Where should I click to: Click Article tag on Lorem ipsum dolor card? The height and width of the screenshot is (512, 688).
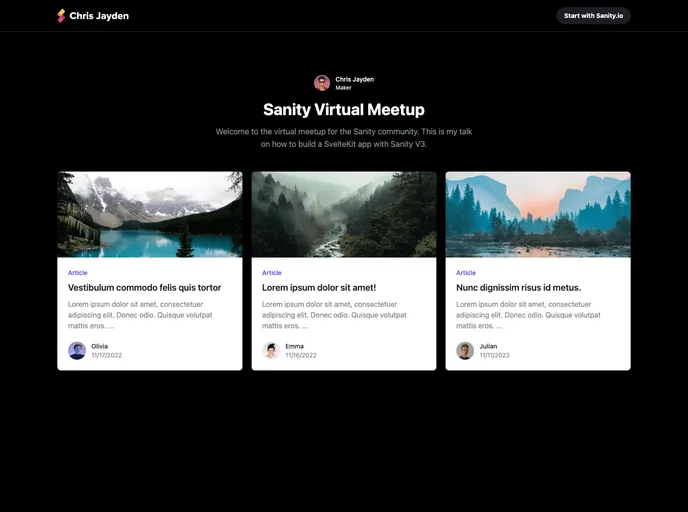tap(272, 273)
